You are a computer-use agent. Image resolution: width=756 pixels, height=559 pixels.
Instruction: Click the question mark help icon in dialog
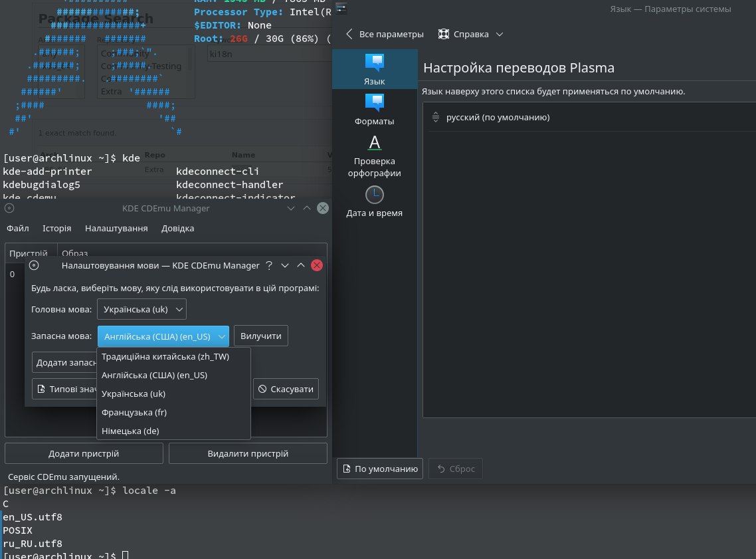click(269, 265)
